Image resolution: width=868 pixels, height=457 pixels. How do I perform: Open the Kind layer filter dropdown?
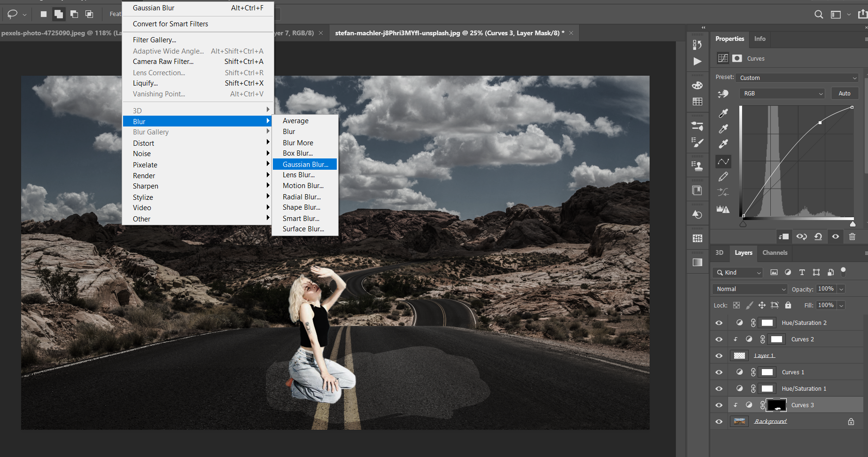[738, 272]
